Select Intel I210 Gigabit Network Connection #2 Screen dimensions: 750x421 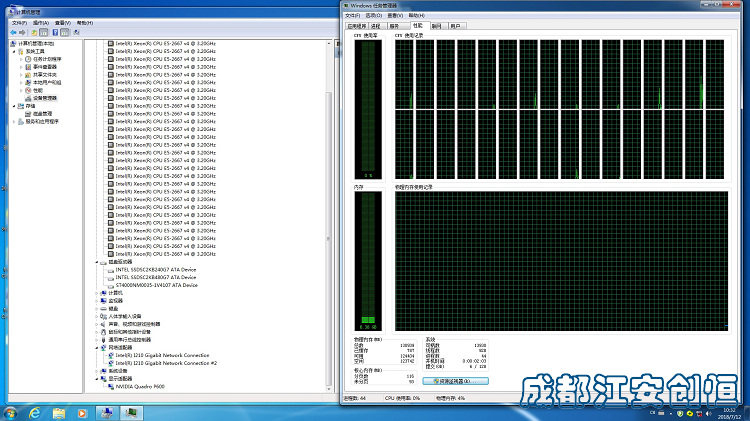(x=166, y=363)
